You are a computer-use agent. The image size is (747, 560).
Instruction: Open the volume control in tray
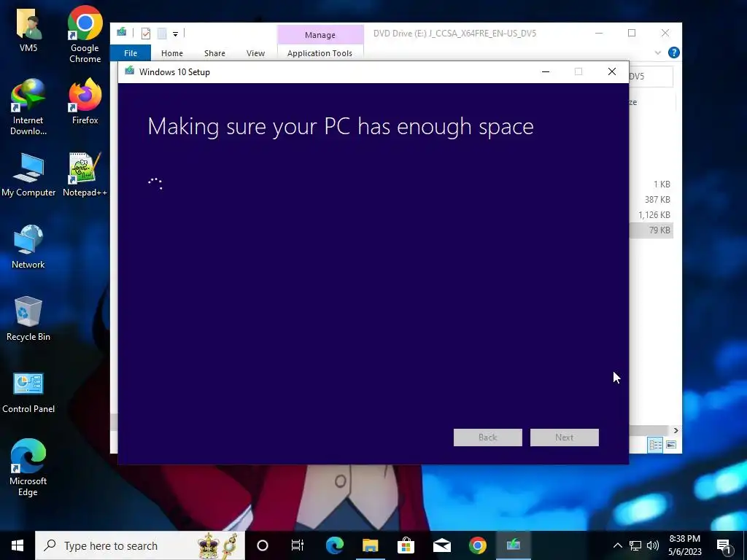click(x=653, y=545)
